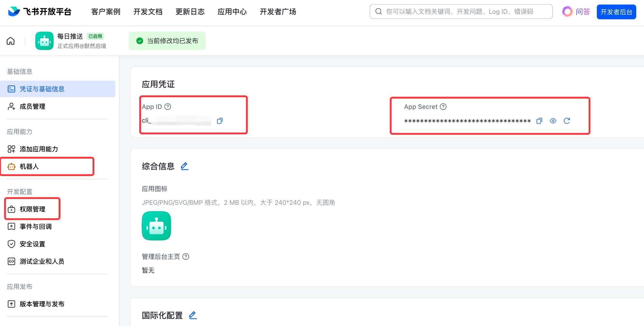Screen dimensions: 644x326
Task: Open the 开发文档 menu
Action: (148, 12)
